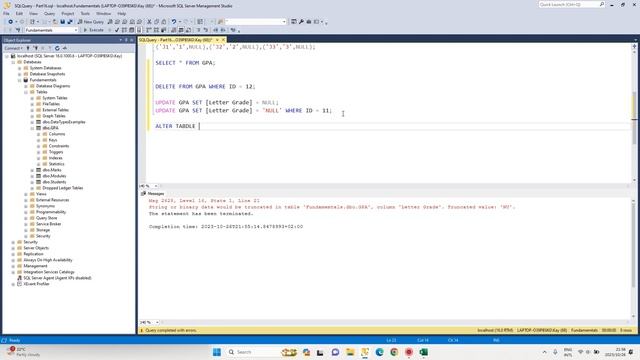Viewport: 640px width, 360px height.
Task: Click the Parse checkmark icon beside Execute
Action: click(117, 30)
